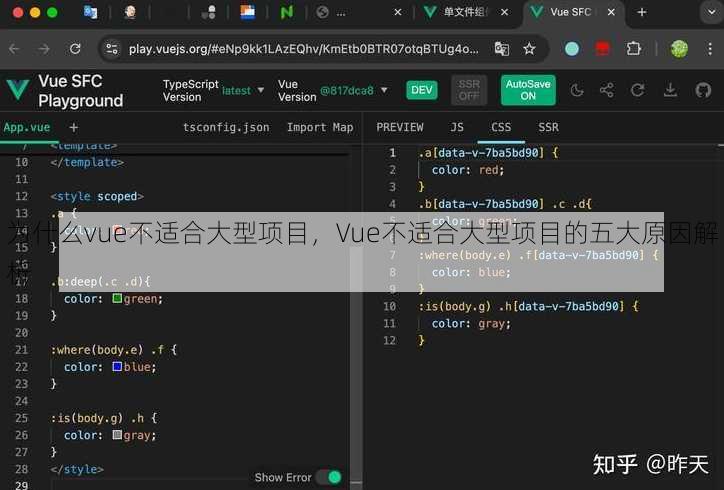Switch to the pinned green N tab
The image size is (724, 490).
[286, 12]
